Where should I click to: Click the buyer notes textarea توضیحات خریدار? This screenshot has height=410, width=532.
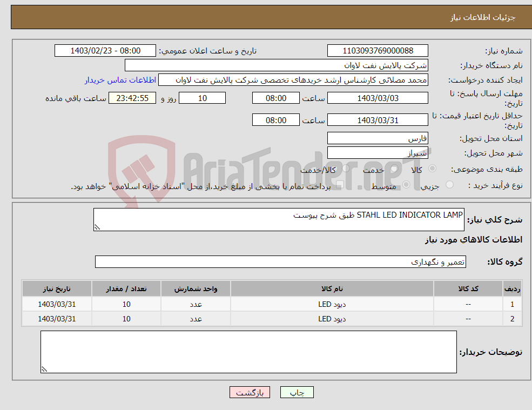click(x=248, y=352)
